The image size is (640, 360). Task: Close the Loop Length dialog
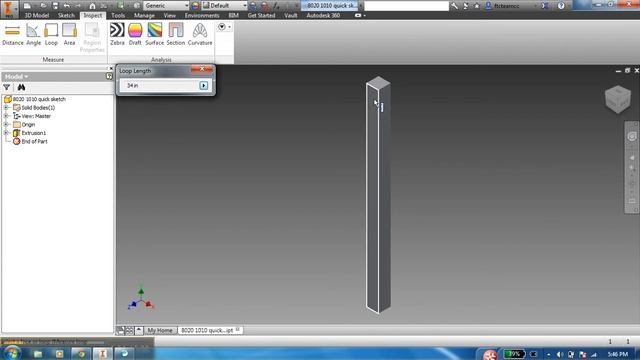(x=202, y=70)
